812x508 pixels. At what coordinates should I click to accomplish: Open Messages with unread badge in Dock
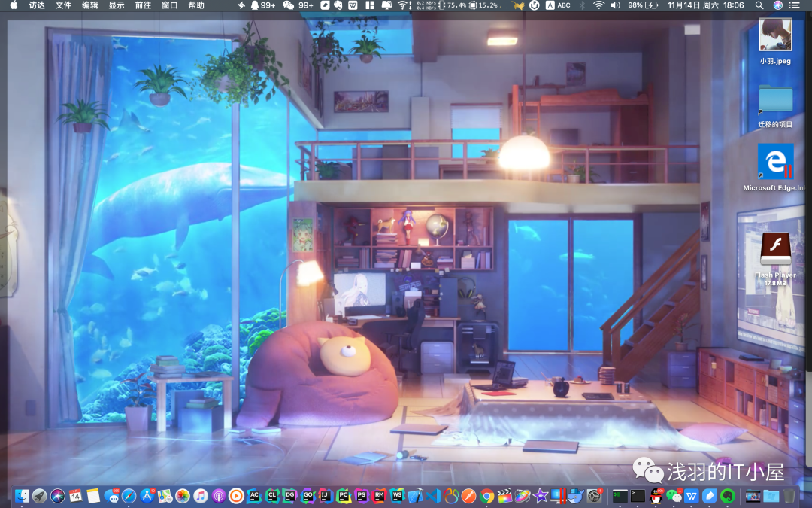pos(111,496)
